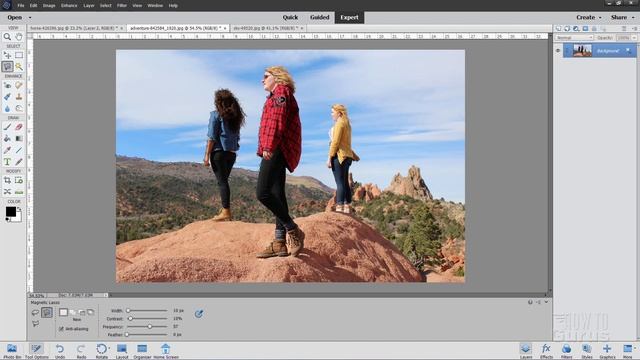Image resolution: width=640 pixels, height=360 pixels.
Task: Select the Lasso tool in the toolbox
Action: (7, 66)
